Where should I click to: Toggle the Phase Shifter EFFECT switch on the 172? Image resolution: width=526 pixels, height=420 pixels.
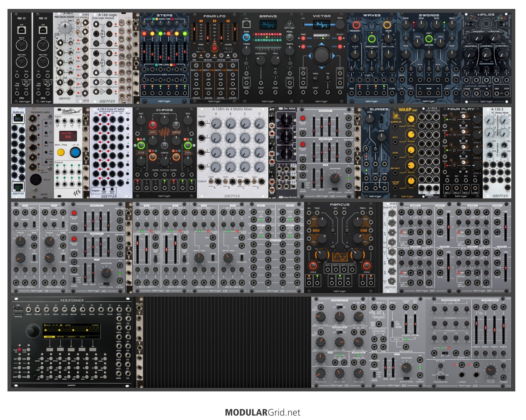(340, 307)
